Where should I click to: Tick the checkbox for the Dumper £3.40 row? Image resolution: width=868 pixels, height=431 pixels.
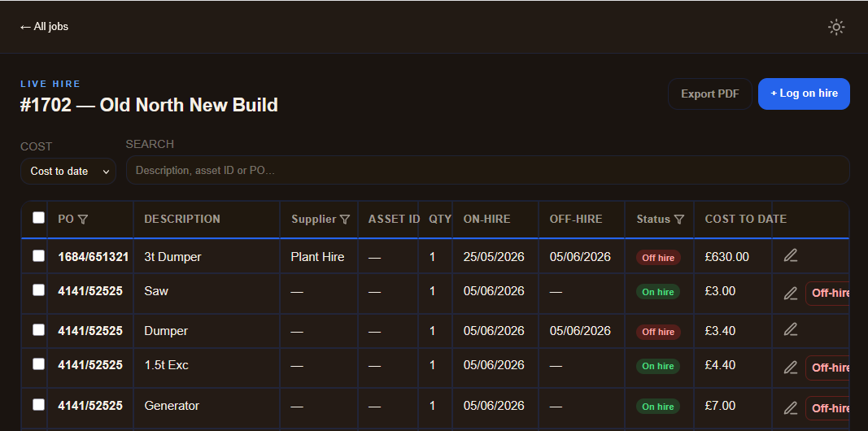point(38,329)
